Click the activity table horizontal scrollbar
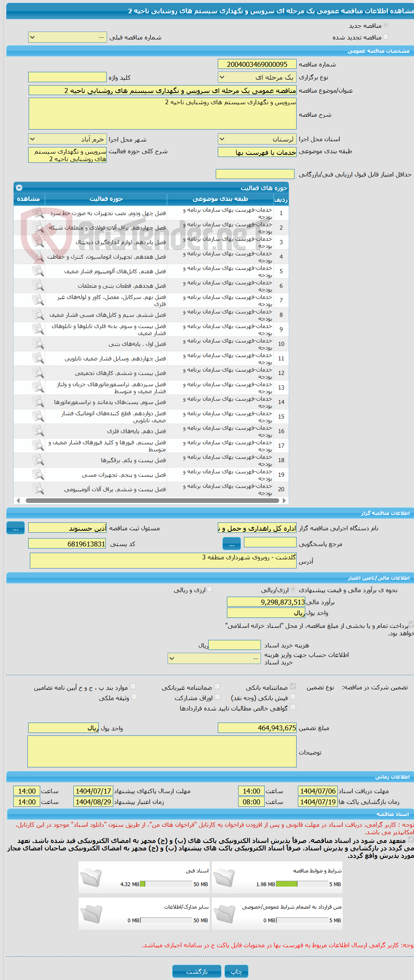The height and width of the screenshot is (980, 414). point(152,500)
